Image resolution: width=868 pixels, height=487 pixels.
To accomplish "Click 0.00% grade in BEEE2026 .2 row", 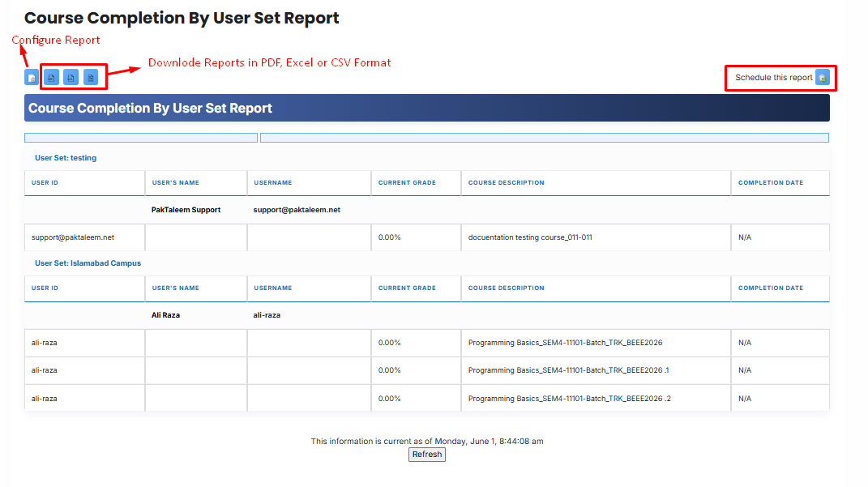I will tap(389, 399).
